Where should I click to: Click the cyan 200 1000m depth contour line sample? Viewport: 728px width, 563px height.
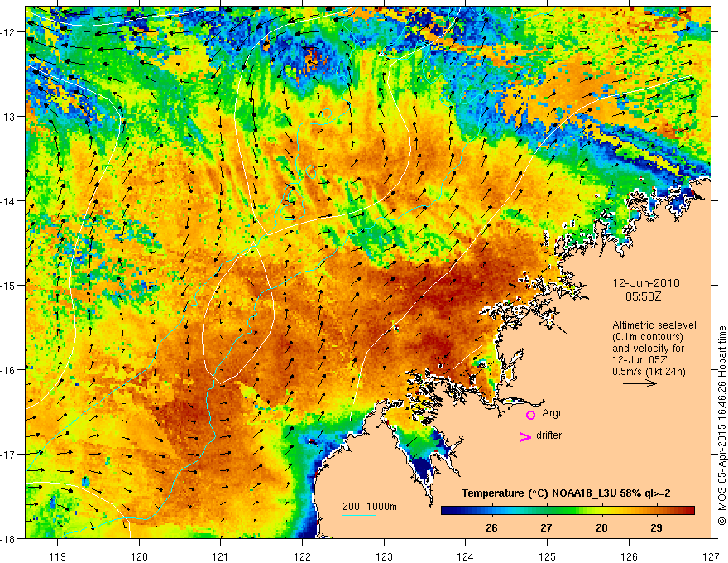[x=359, y=515]
